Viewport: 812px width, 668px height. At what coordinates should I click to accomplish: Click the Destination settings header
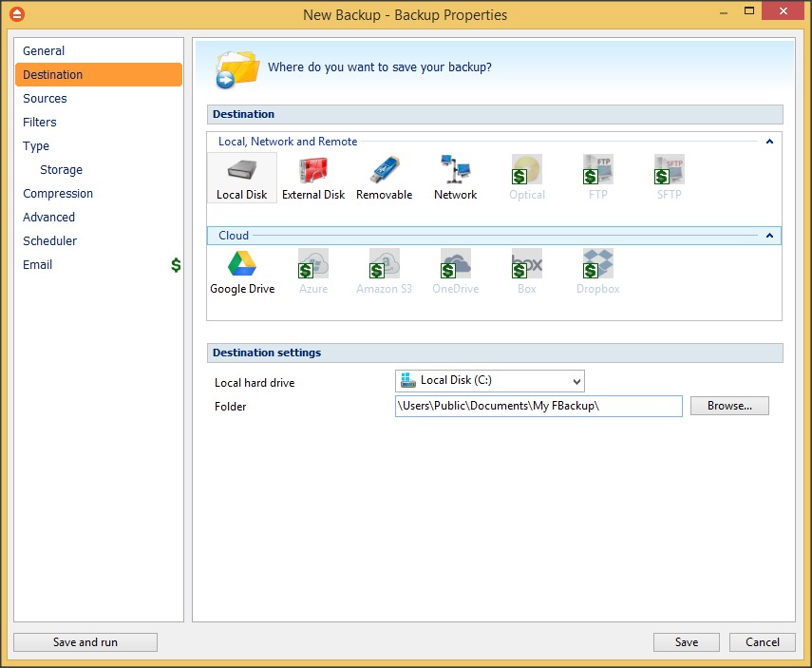[495, 353]
